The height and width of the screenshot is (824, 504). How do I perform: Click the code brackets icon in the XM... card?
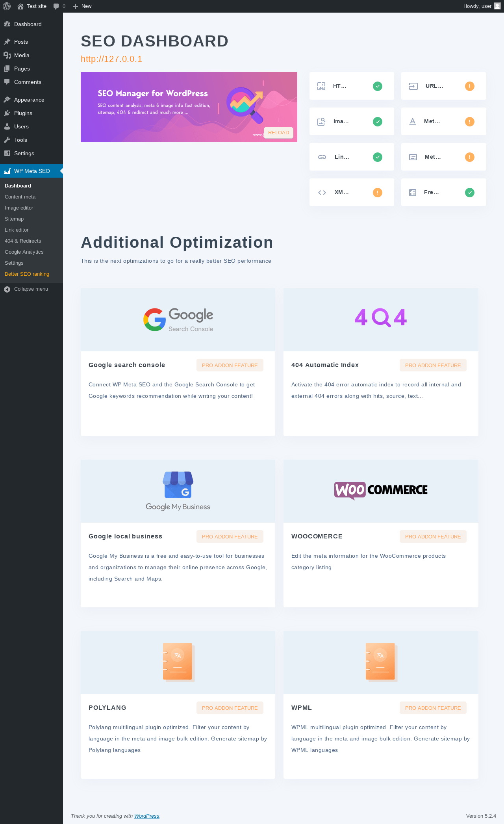click(322, 193)
